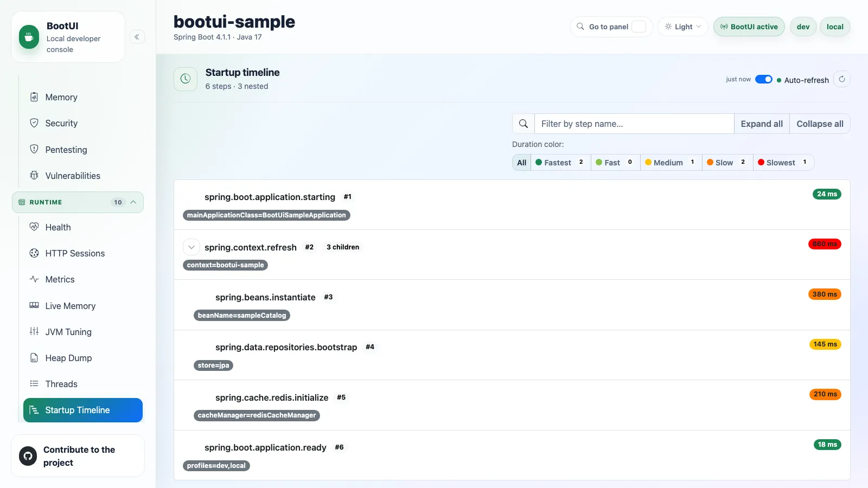Screen dimensions: 868x488
Task: Open Contribute to the project link
Action: coord(78,456)
